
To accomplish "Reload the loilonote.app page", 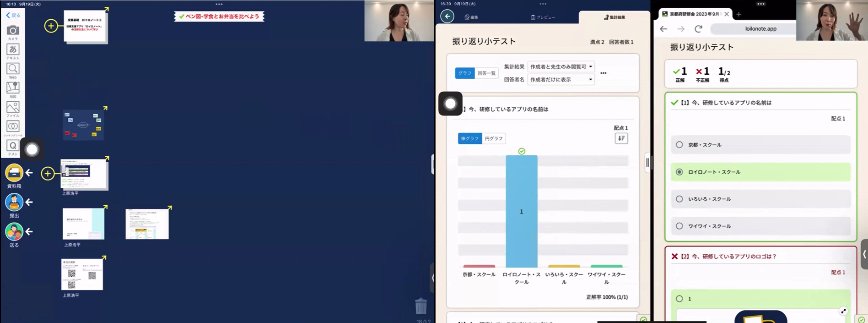I will coord(698,29).
